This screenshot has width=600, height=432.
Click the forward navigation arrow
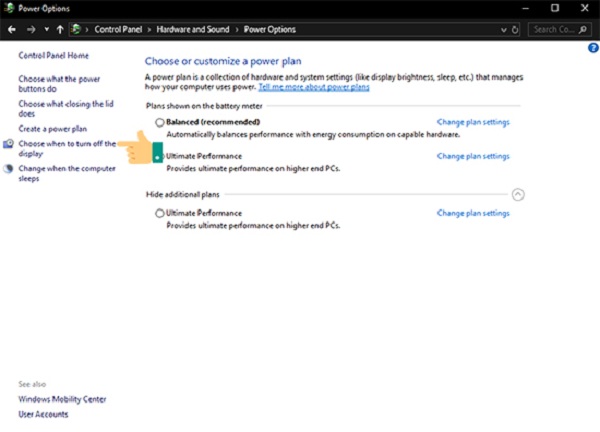pos(31,29)
